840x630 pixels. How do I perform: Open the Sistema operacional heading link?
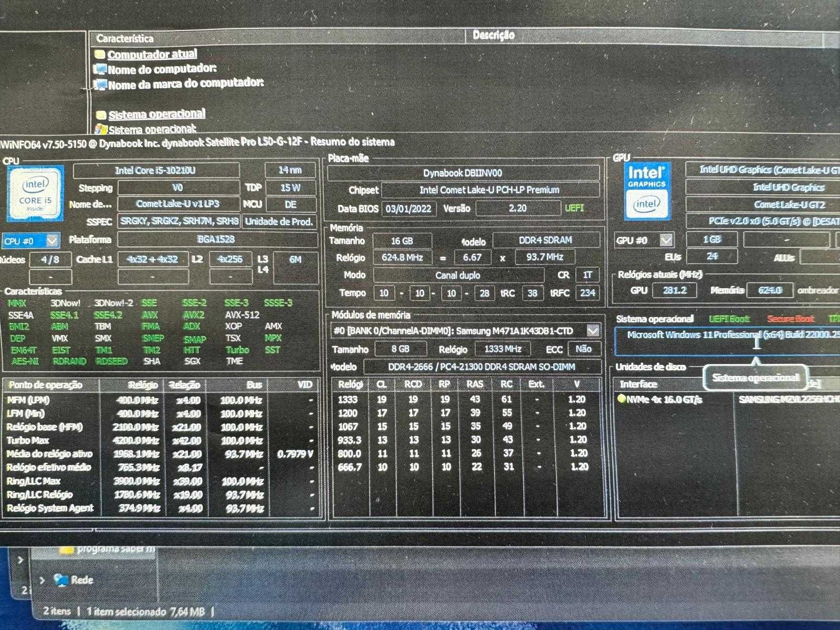(x=157, y=114)
